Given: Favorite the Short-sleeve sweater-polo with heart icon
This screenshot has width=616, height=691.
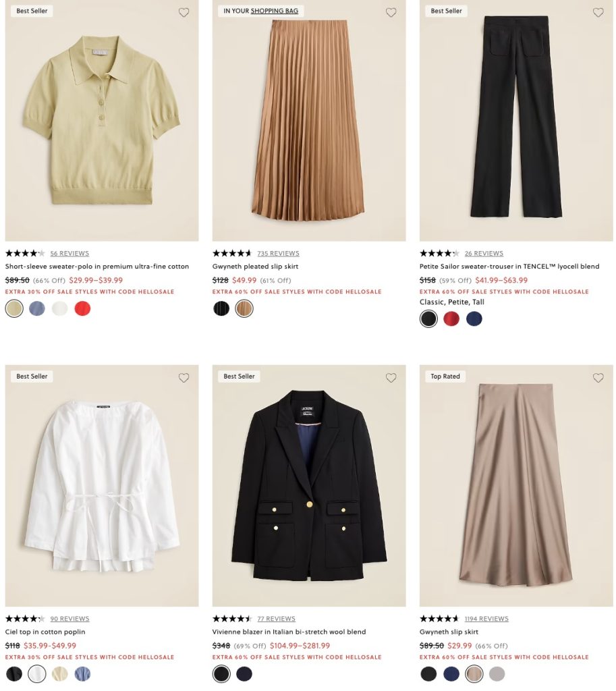Looking at the screenshot, I should [x=184, y=12].
